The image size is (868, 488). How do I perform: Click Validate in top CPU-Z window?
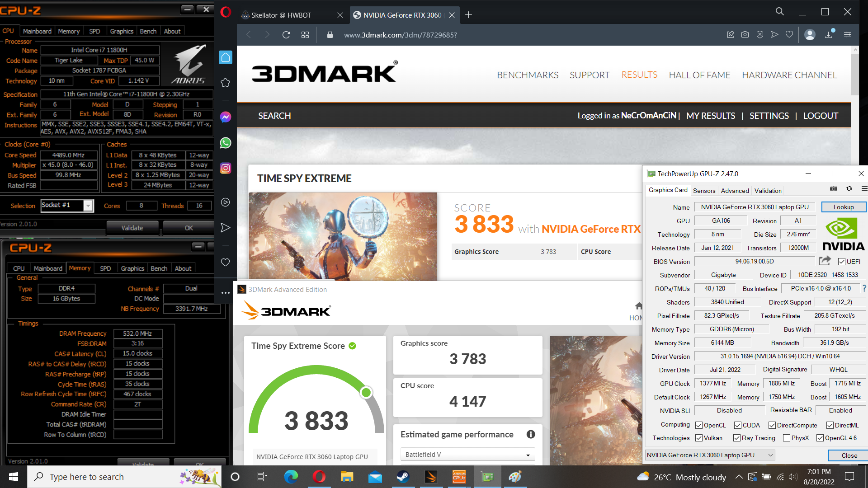tap(132, 228)
